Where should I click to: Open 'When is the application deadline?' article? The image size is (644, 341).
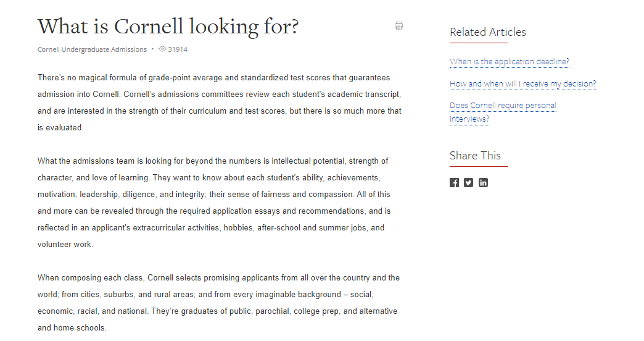pyautogui.click(x=510, y=62)
